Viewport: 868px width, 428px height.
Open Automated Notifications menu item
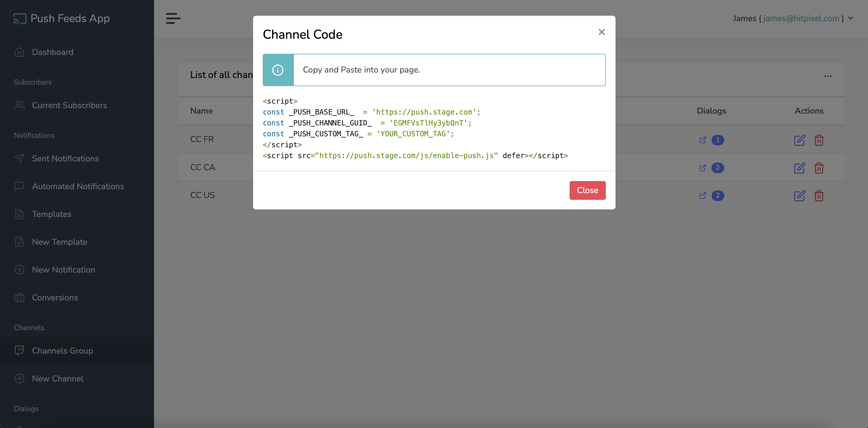tap(77, 186)
